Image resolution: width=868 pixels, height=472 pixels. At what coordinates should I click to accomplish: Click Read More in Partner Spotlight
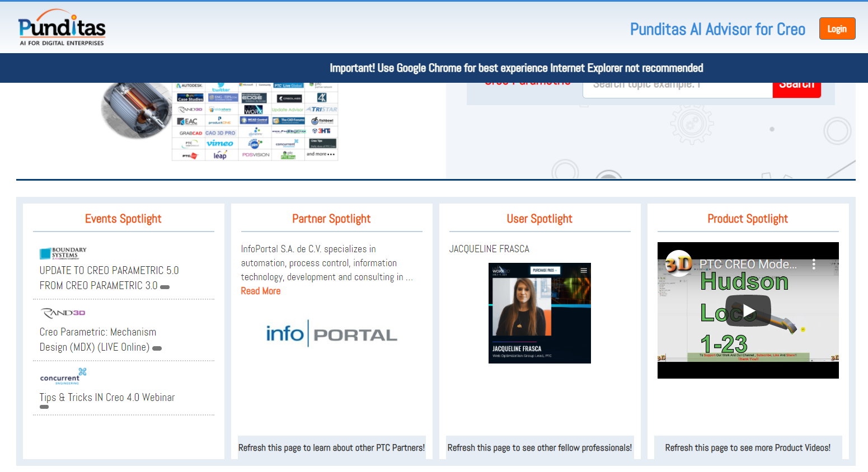260,291
